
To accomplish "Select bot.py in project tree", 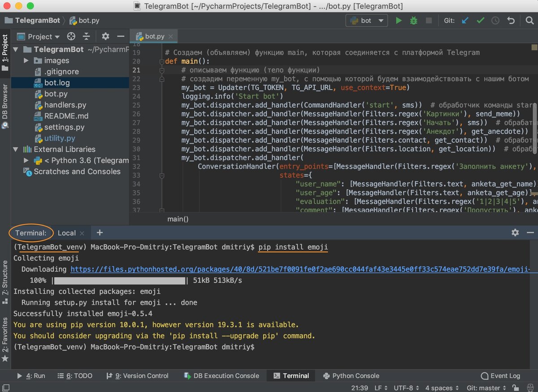I will pos(56,94).
